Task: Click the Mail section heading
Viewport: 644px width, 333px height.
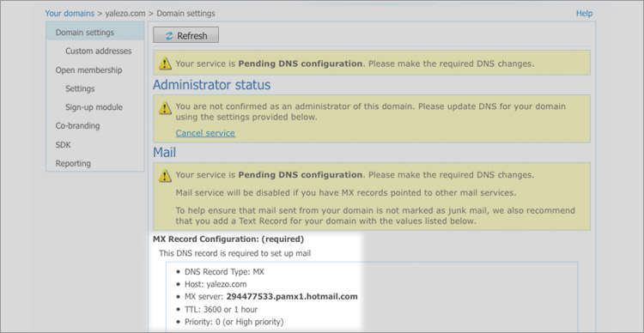Action: click(164, 152)
